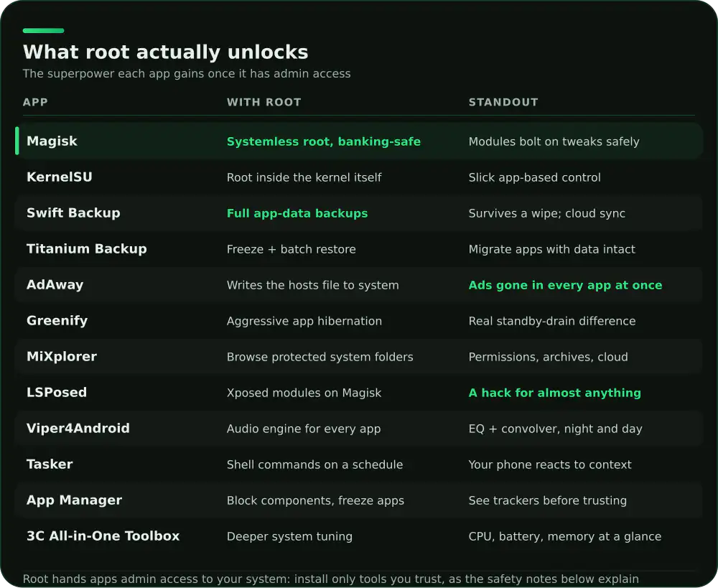Click 'Audio engine for every app'
Screen dimensions: 718x588
pos(304,429)
